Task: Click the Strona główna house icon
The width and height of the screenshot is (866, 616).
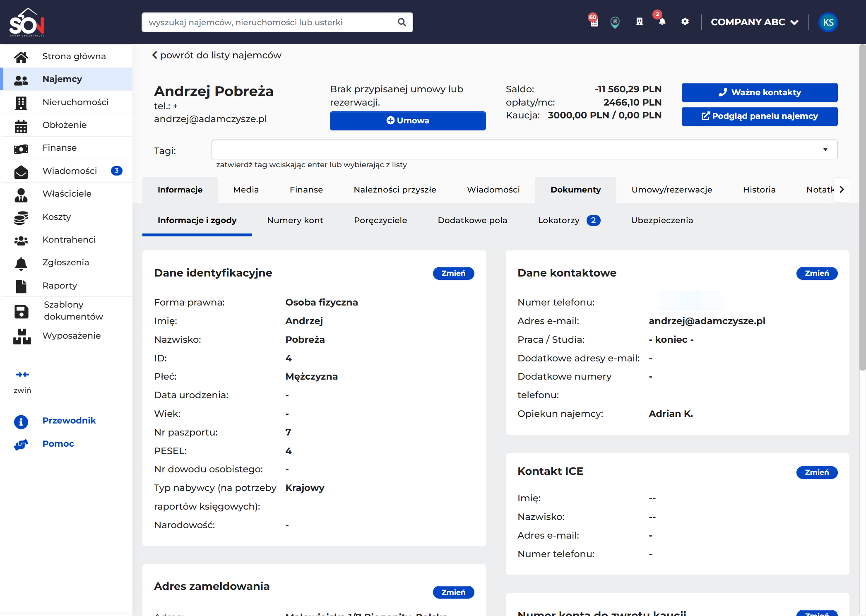Action: tap(21, 57)
